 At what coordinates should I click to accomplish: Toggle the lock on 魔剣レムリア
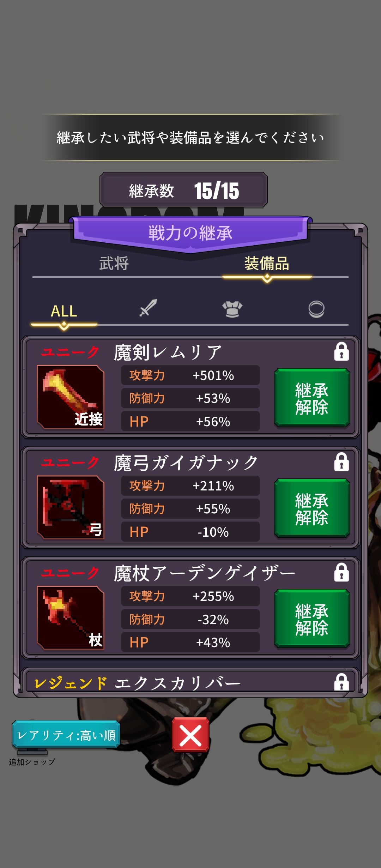(341, 351)
